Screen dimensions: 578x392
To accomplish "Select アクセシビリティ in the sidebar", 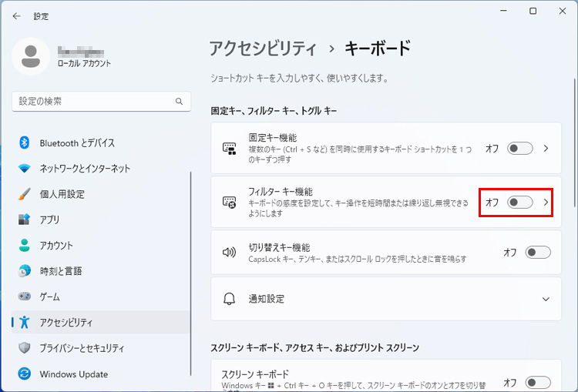I will tap(66, 323).
